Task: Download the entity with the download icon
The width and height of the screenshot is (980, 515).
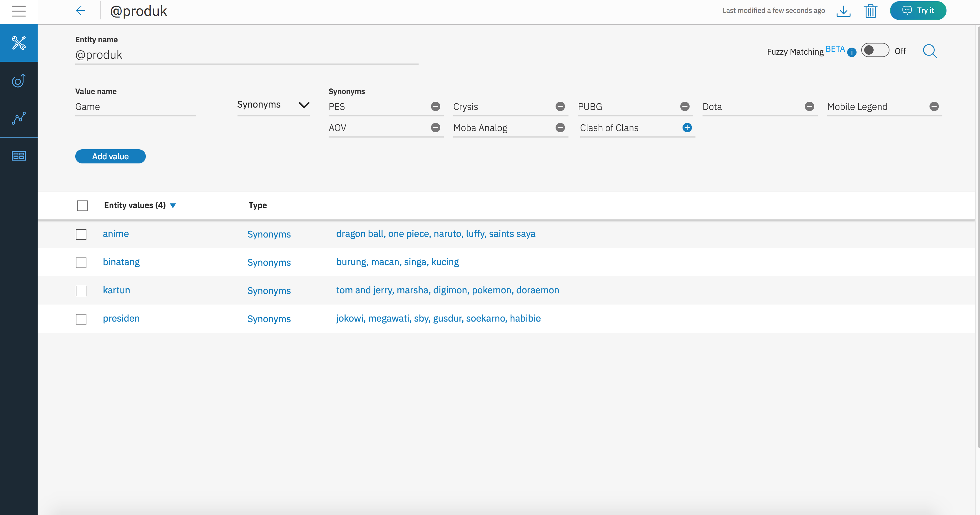Action: [843, 11]
